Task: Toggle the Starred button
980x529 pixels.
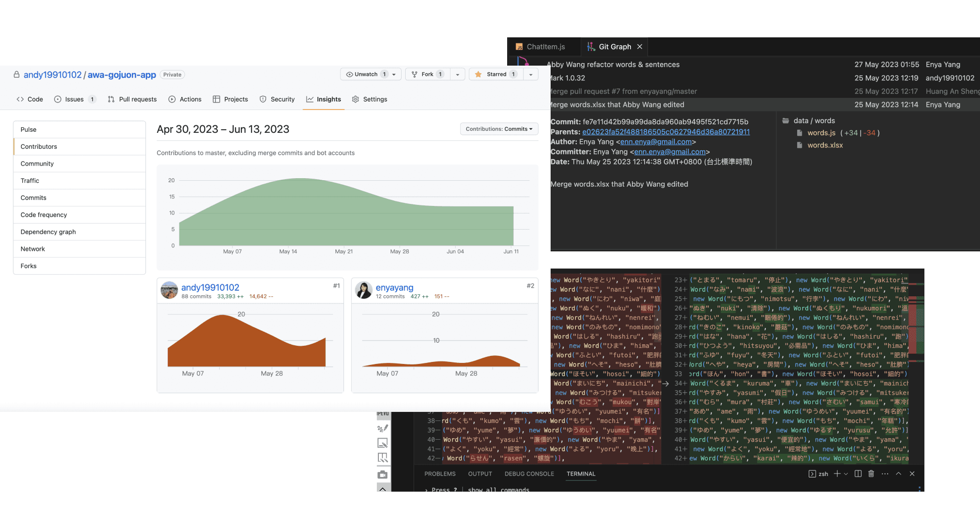Action: 496,74
